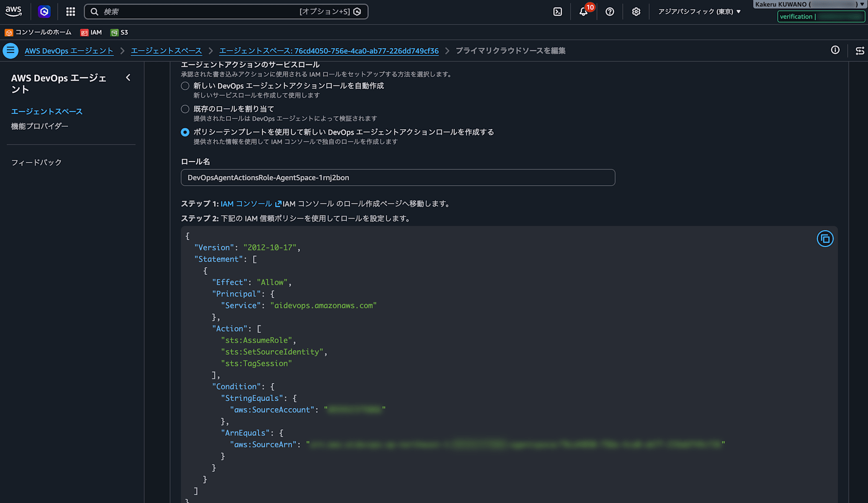
Task: Click the "aidevops.amazonaws.com" service value
Action: (x=323, y=306)
